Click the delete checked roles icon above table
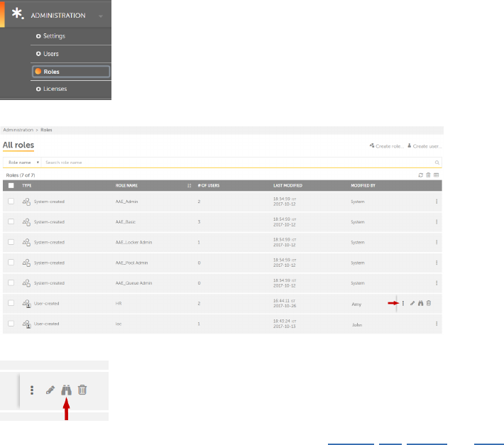504x445 pixels. pos(428,175)
